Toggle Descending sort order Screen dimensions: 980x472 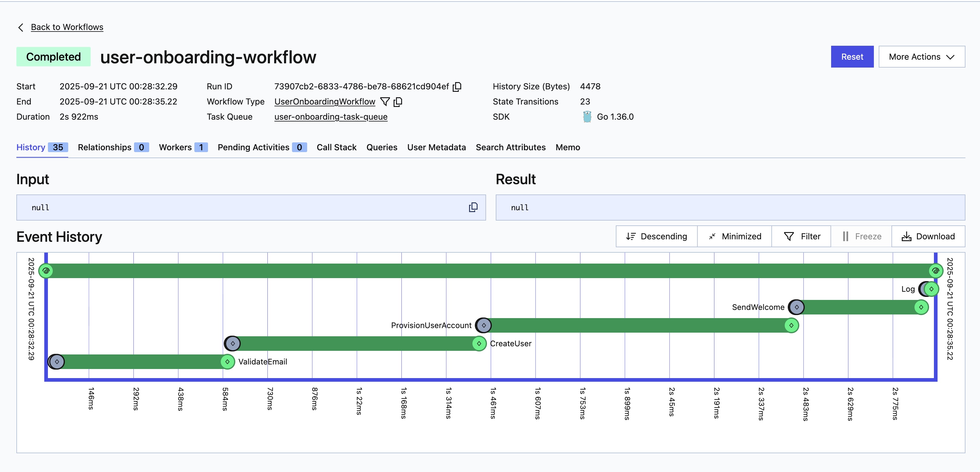coord(657,236)
